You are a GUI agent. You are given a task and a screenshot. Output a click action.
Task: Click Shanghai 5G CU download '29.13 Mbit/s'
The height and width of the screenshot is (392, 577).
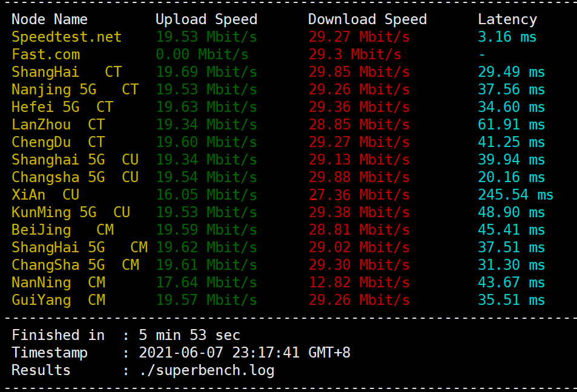click(359, 160)
